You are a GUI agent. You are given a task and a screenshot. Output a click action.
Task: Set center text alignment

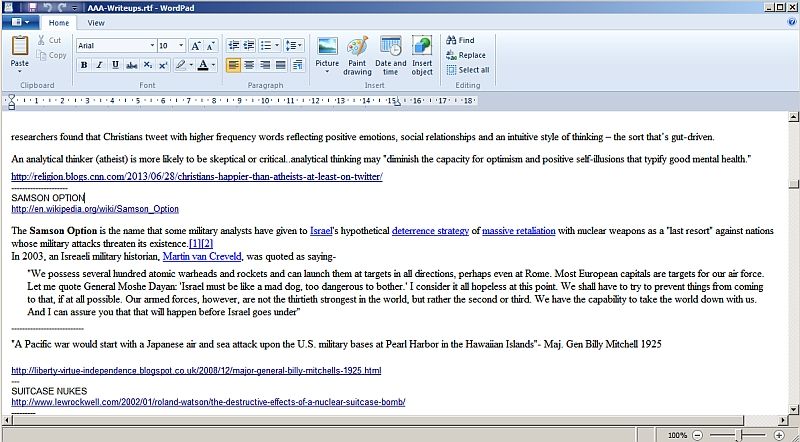(x=249, y=65)
